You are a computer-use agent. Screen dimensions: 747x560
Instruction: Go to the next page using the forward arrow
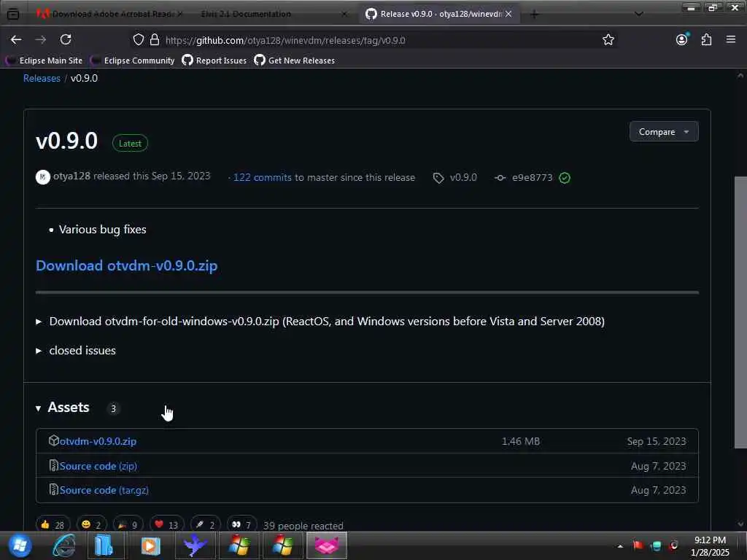click(41, 40)
